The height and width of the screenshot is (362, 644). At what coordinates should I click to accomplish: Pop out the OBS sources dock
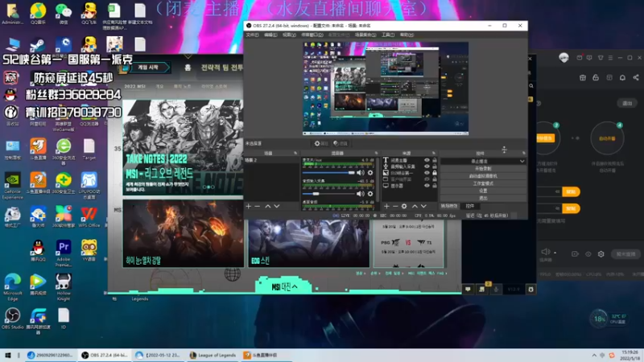tap(433, 153)
